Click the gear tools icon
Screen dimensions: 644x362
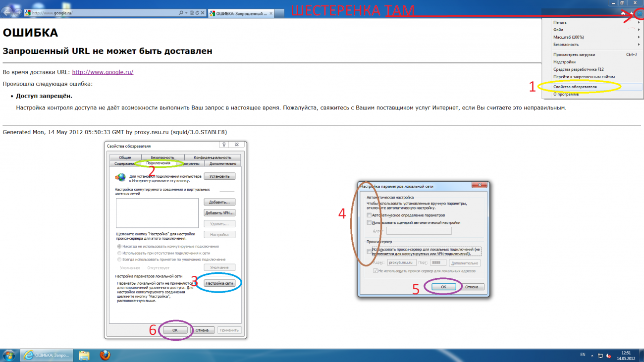pyautogui.click(x=639, y=14)
